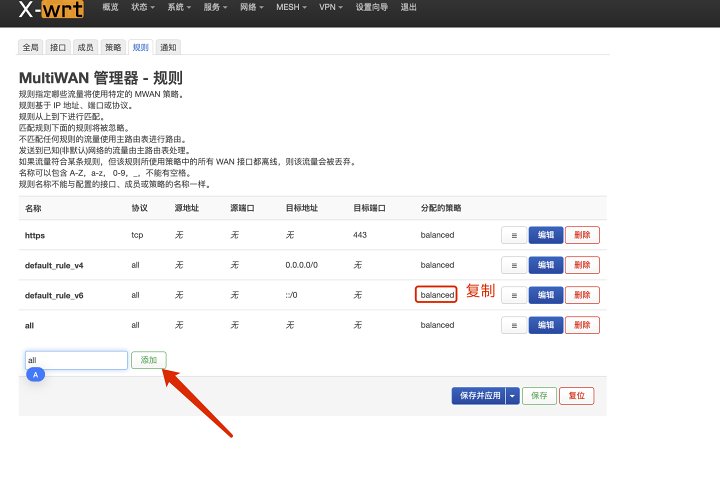Click the 协议 column header
This screenshot has height=481, width=720.
pyautogui.click(x=140, y=208)
